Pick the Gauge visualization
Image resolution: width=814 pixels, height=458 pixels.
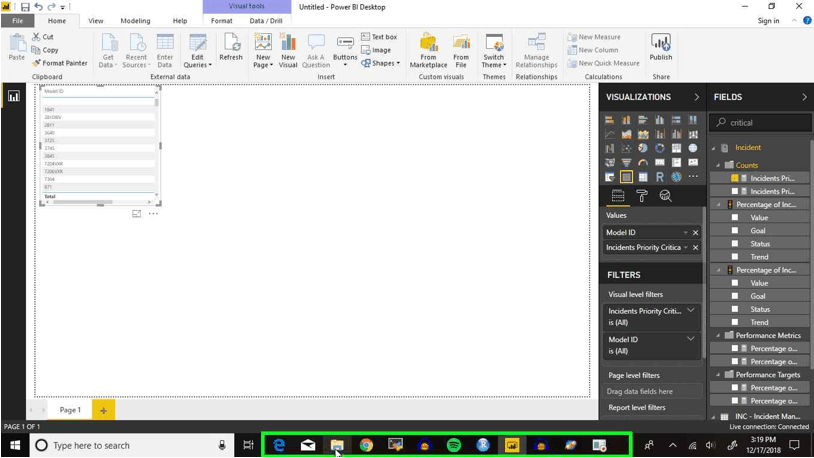(x=643, y=163)
